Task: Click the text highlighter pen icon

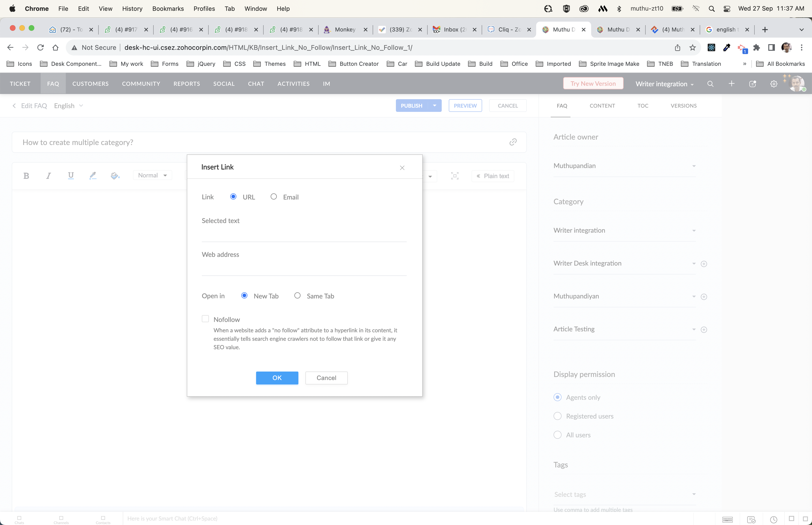Action: point(93,176)
